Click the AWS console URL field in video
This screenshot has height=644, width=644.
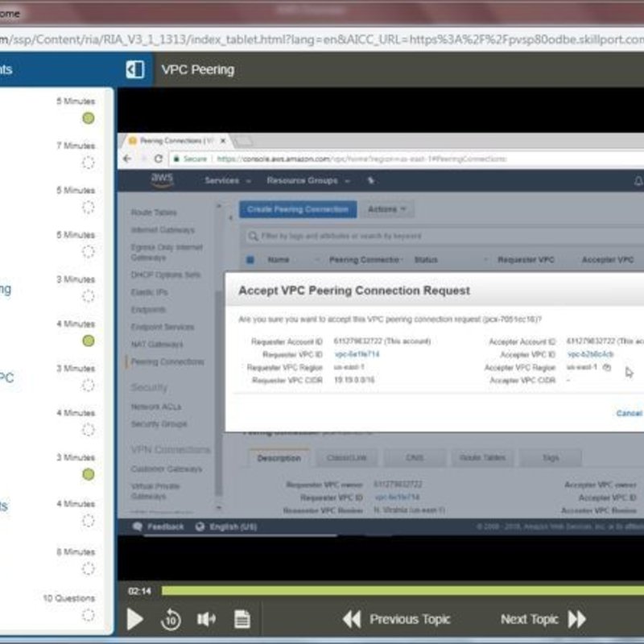click(361, 159)
